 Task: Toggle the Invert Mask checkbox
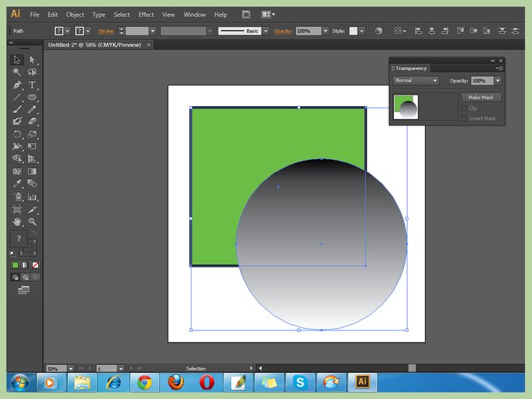pyautogui.click(x=464, y=119)
